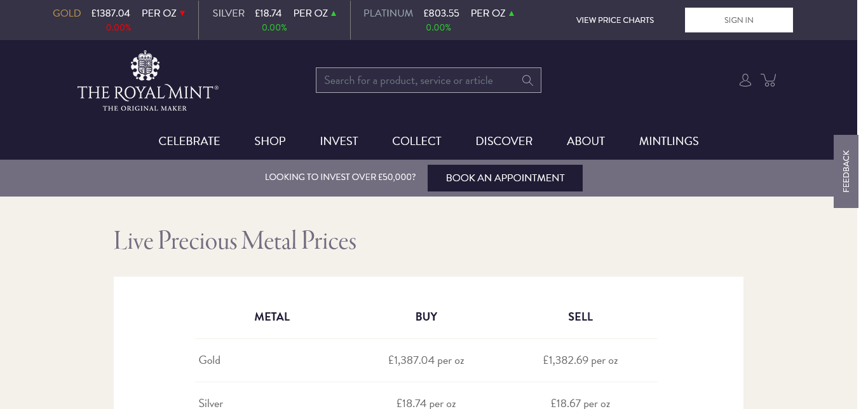Open the user account icon
The height and width of the screenshot is (409, 868).
(745, 80)
